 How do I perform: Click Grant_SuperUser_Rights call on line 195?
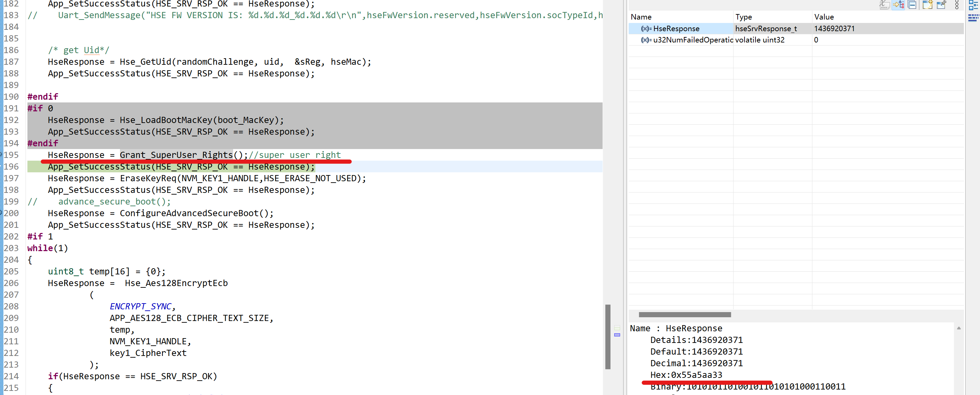click(x=176, y=155)
